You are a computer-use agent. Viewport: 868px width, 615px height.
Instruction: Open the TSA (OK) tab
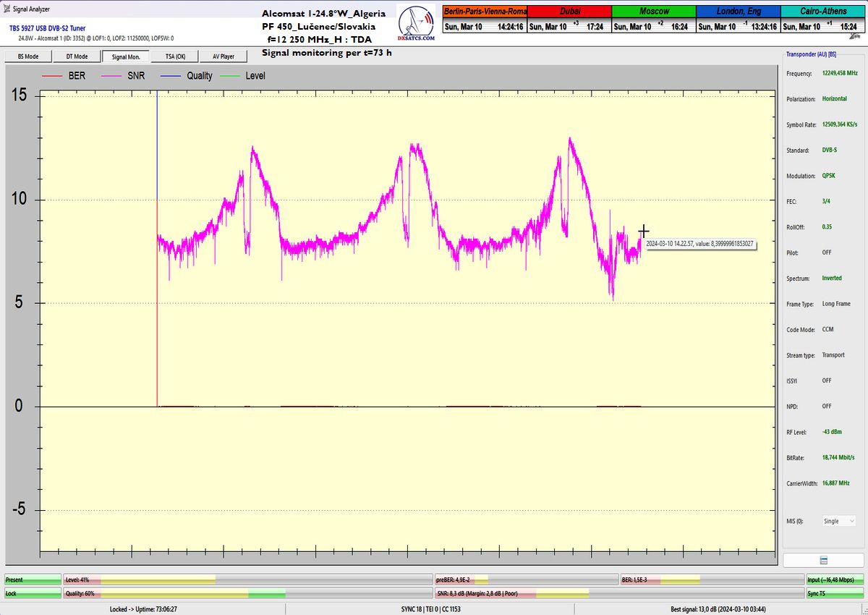coord(175,56)
